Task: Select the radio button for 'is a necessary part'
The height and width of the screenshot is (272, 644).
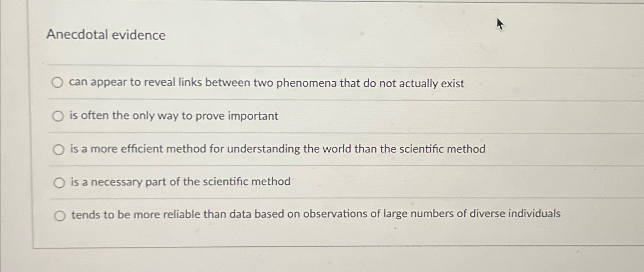Action: [59, 183]
